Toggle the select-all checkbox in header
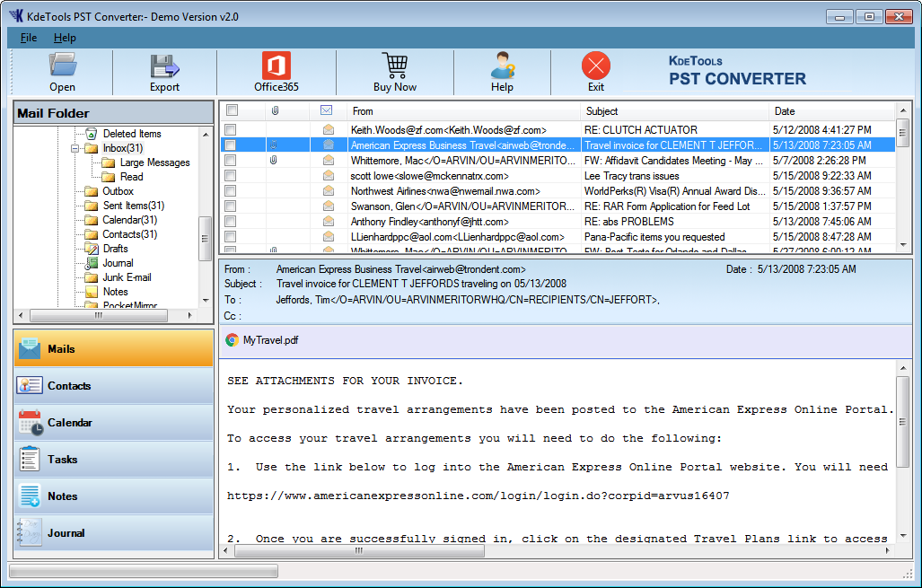 pos(233,110)
